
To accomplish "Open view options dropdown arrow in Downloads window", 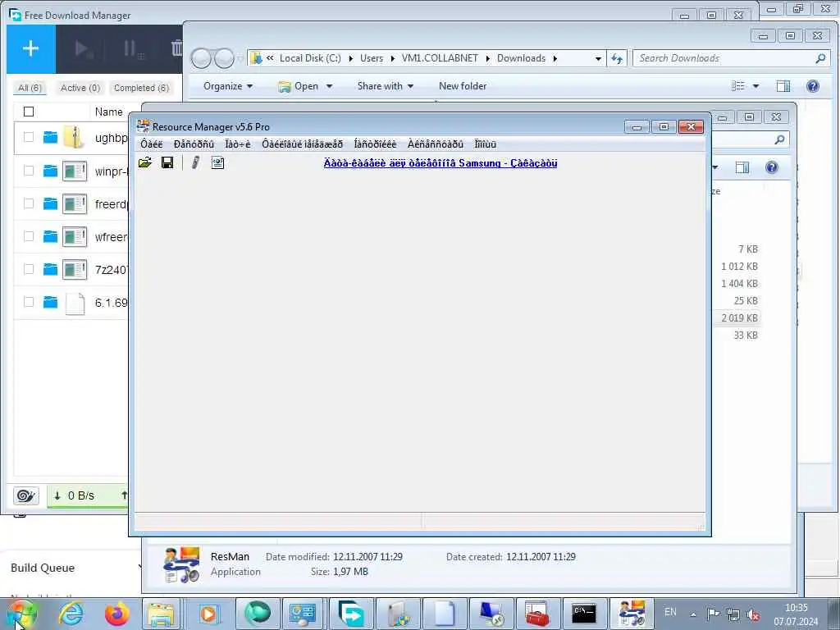I will click(x=756, y=86).
